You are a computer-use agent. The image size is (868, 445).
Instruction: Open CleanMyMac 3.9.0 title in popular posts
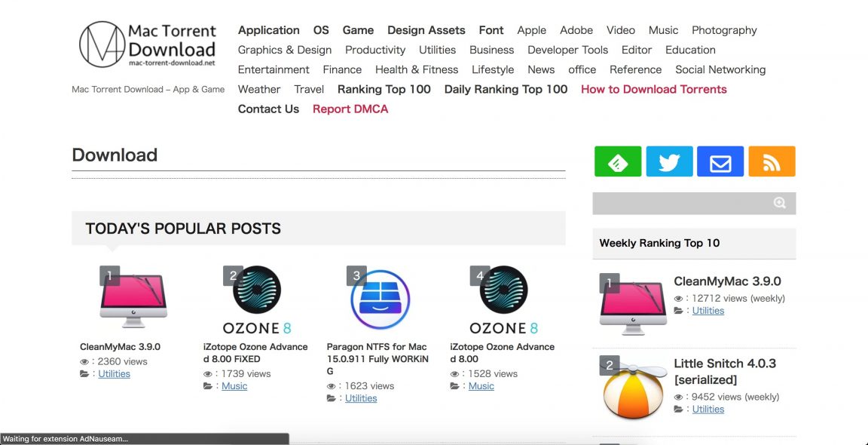pos(120,347)
